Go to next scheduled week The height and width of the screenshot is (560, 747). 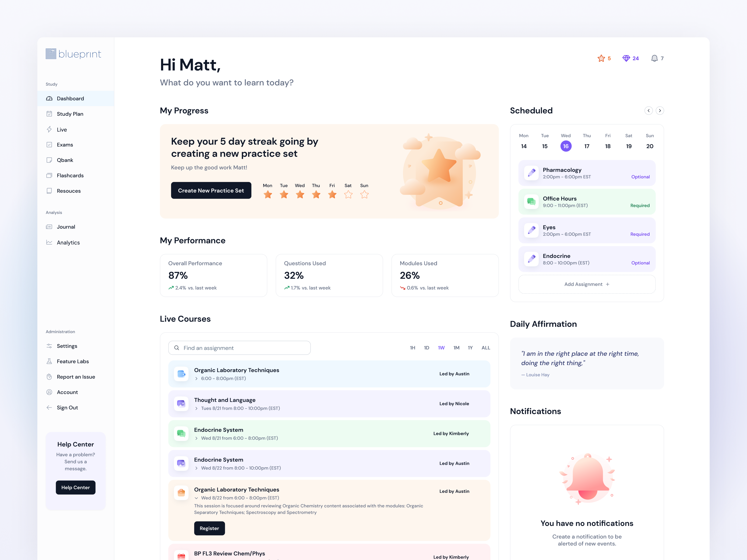(x=660, y=111)
